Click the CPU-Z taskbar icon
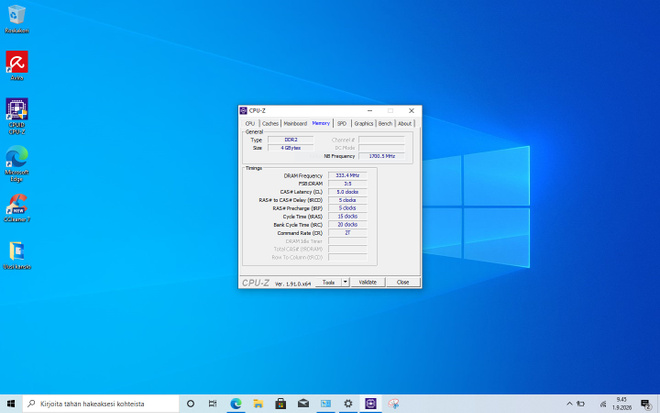 371,404
